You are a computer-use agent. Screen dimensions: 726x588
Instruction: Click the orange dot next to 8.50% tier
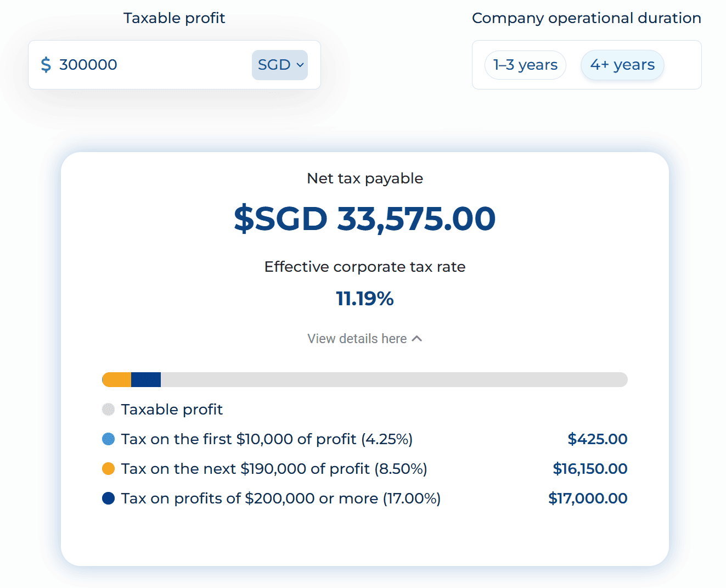tap(109, 468)
